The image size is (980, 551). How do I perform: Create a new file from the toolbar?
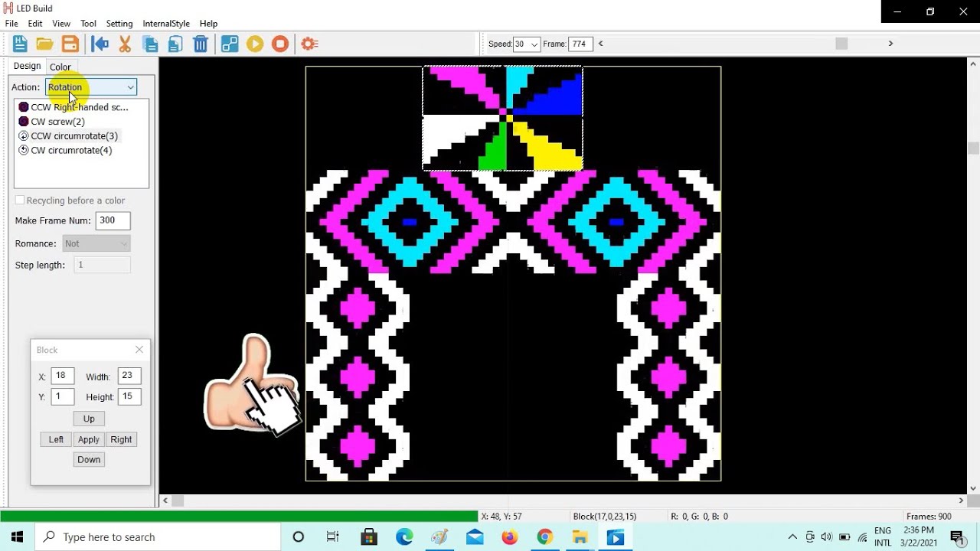(x=20, y=44)
